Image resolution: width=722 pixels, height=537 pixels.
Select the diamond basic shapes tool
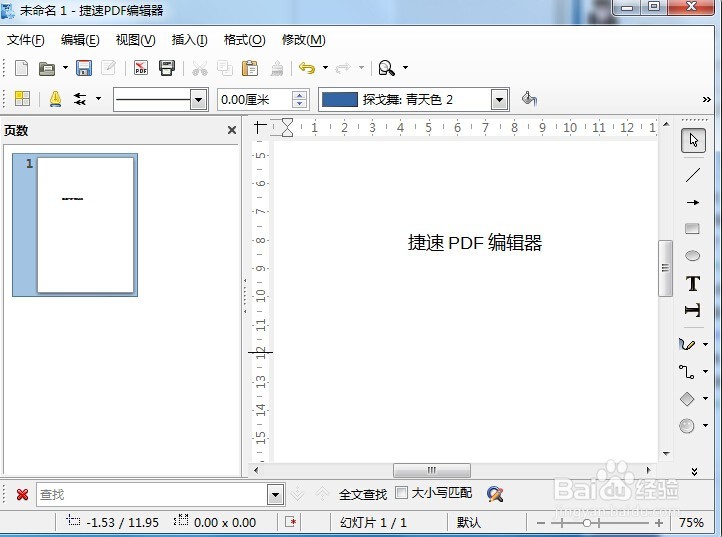tap(687, 398)
